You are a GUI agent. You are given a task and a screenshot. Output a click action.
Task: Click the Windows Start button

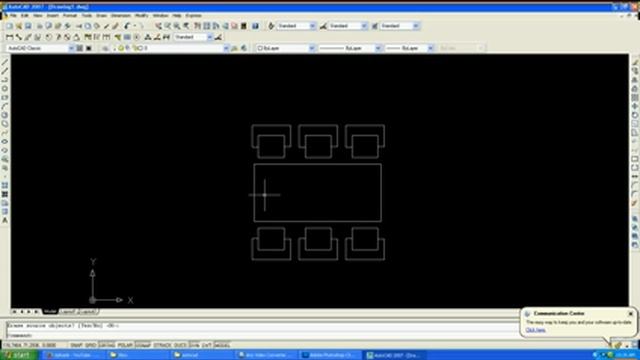[x=19, y=355]
